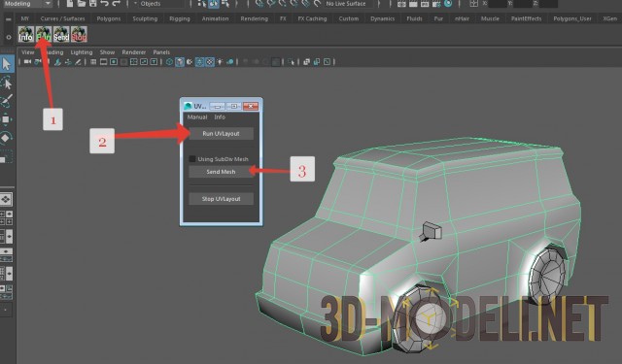The height and width of the screenshot is (364, 622).
Task: Click the Stop UVLayout button
Action: click(x=221, y=199)
